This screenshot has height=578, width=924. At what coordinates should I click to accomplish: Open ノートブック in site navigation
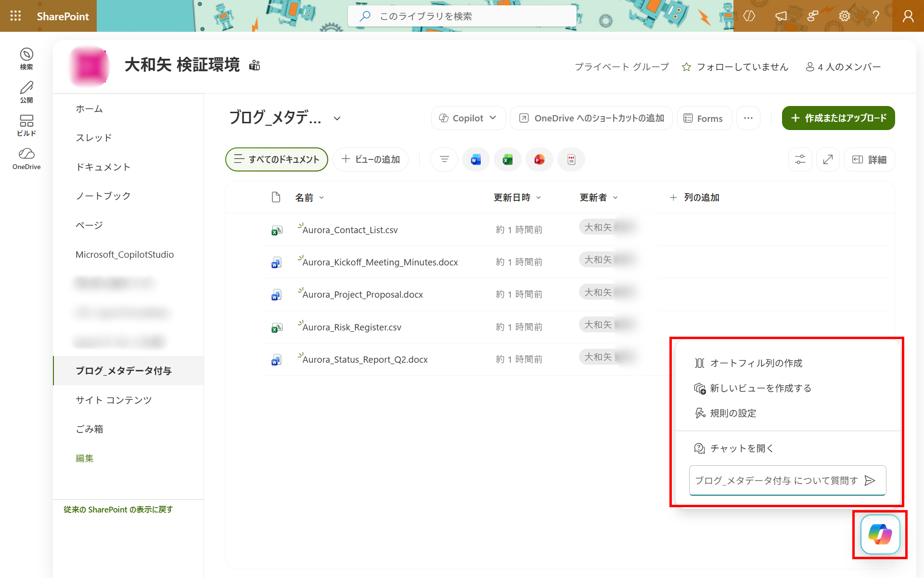[x=103, y=196]
